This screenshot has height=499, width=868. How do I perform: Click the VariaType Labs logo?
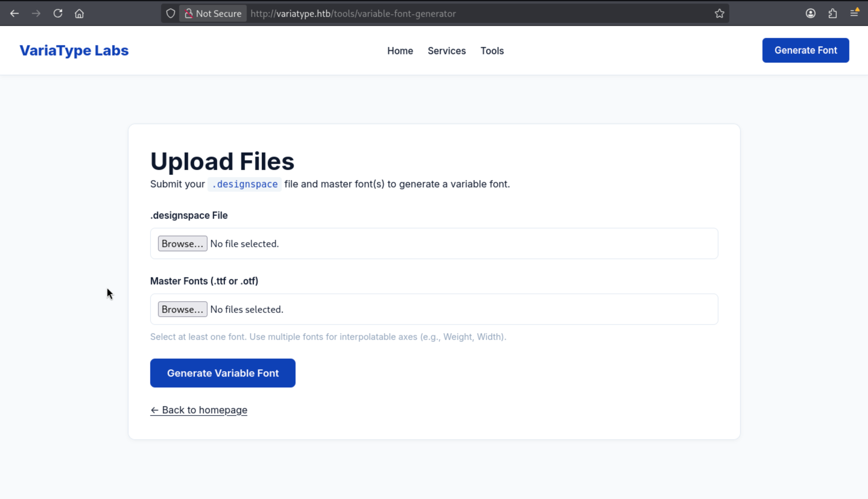(x=74, y=50)
